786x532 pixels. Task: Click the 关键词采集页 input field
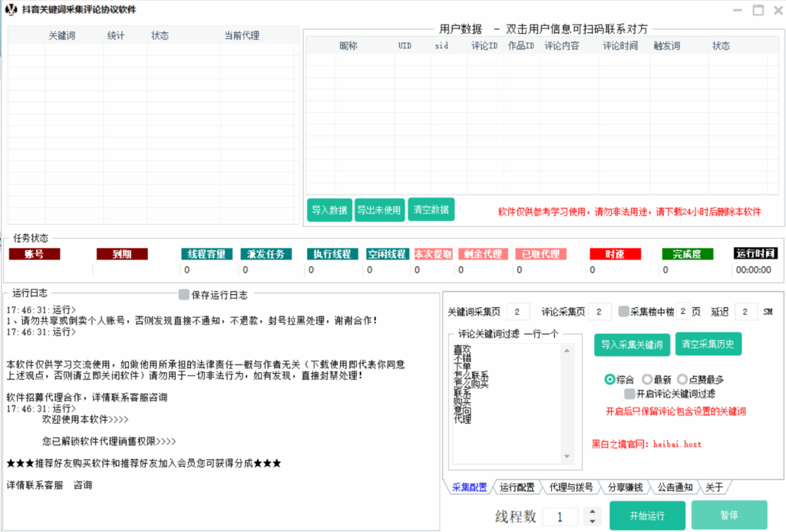tap(518, 312)
